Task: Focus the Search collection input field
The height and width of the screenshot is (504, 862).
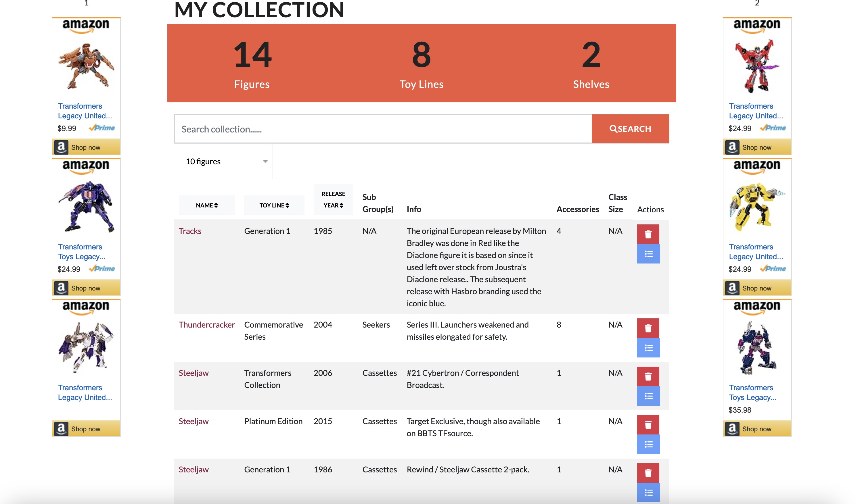Action: pos(382,129)
